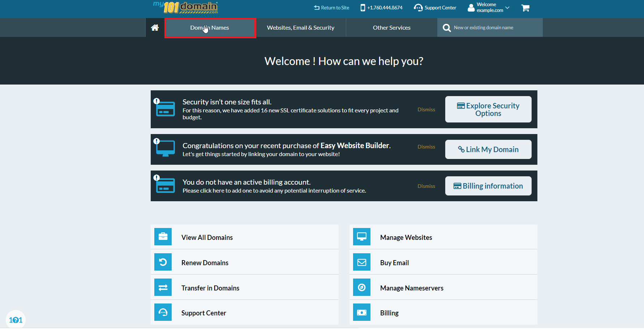The image size is (644, 336).
Task: Open the Other Services tab
Action: (x=391, y=27)
